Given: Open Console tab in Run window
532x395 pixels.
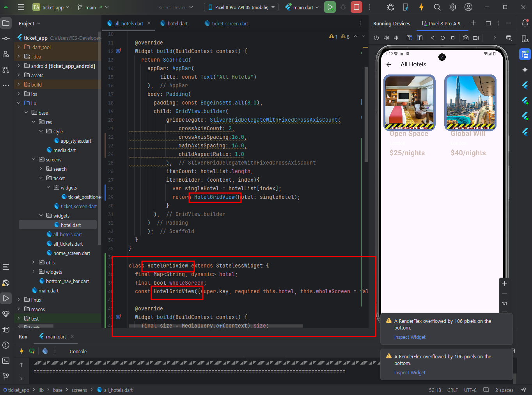Looking at the screenshot, I should click(78, 351).
